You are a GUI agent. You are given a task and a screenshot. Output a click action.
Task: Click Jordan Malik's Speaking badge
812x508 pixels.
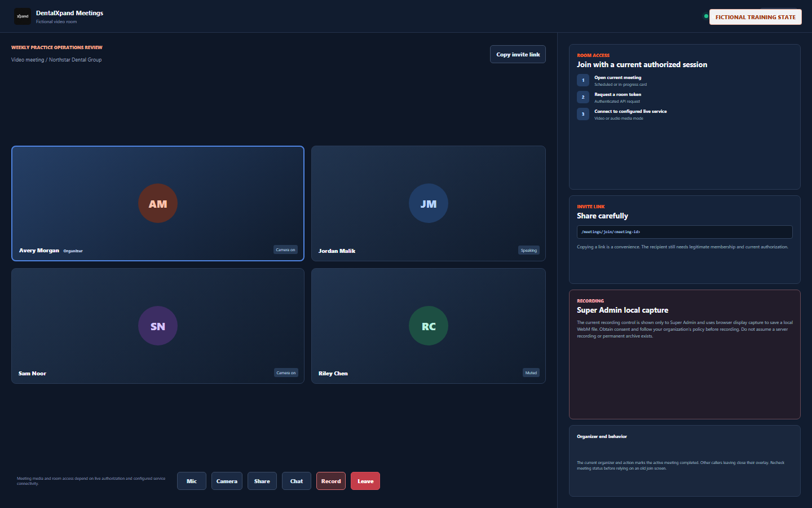pyautogui.click(x=529, y=250)
